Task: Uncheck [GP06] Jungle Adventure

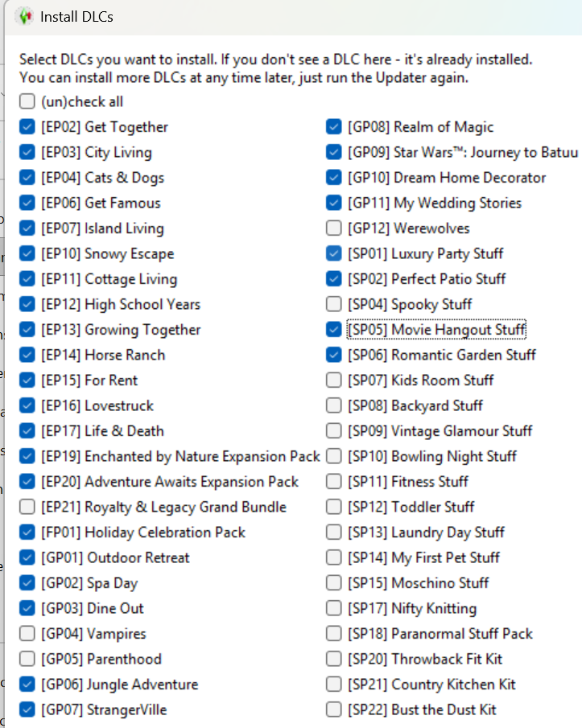Action: [x=27, y=684]
